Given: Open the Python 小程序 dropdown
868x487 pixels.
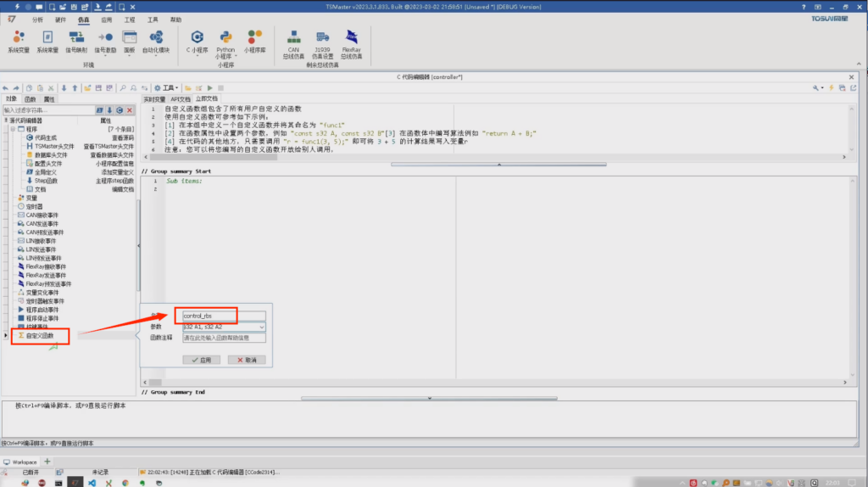Looking at the screenshot, I should pyautogui.click(x=225, y=42).
